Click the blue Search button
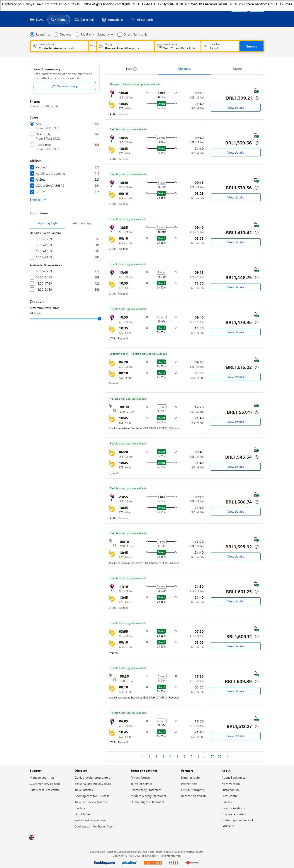Screen dimensions: 294x868 pyautogui.click(x=251, y=46)
